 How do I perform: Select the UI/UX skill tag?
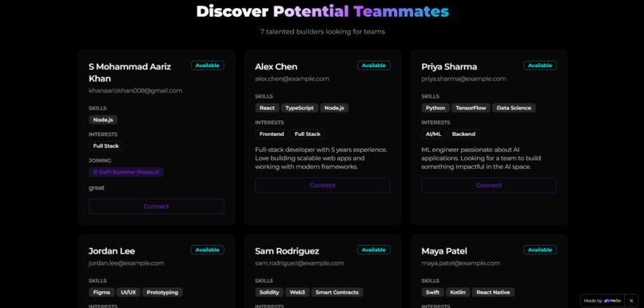pos(128,292)
